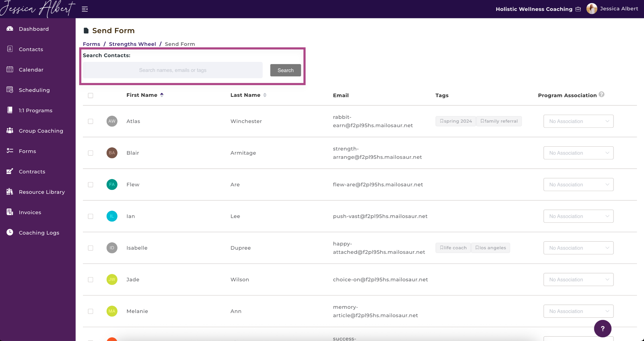Open Atlas Winchester's association dropdown
The width and height of the screenshot is (644, 341).
[x=578, y=121]
